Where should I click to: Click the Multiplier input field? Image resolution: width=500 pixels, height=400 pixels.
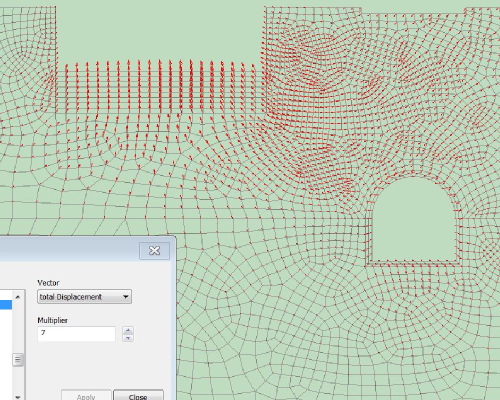(x=76, y=334)
